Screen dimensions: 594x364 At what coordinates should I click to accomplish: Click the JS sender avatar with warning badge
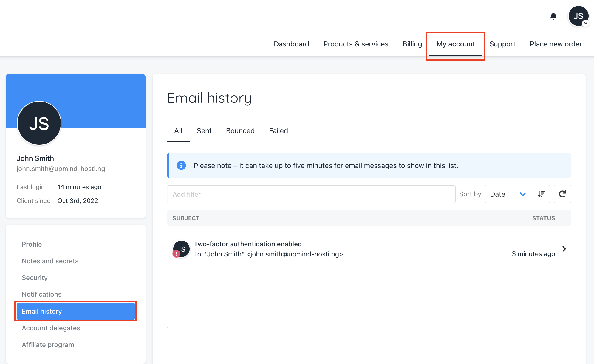tap(181, 249)
